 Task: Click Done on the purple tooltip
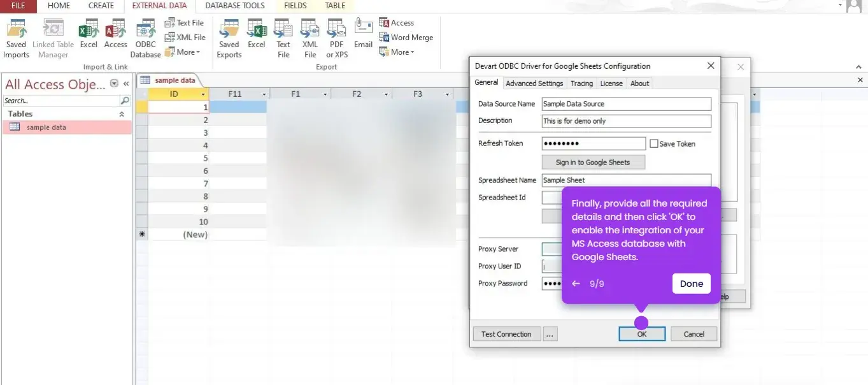pos(691,284)
